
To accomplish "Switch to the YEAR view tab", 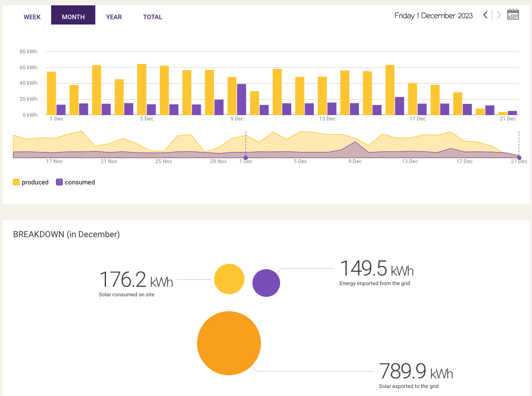I will pos(114,17).
